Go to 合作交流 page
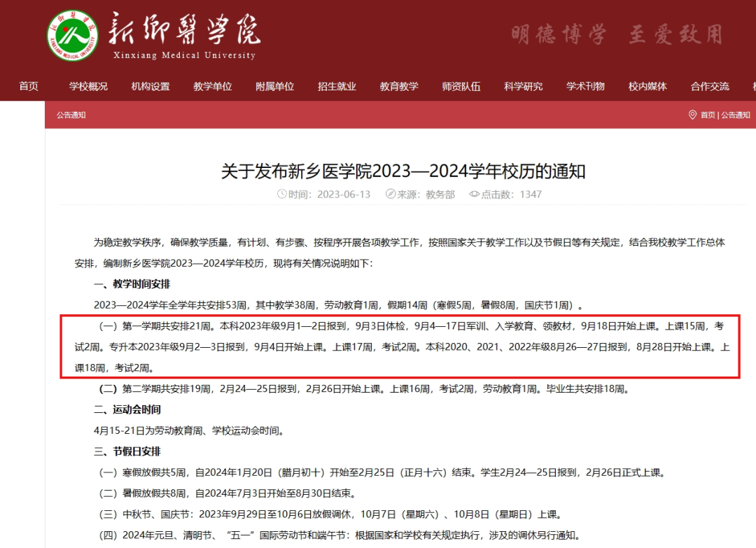Screen dimensions: 756x548 click(x=710, y=87)
